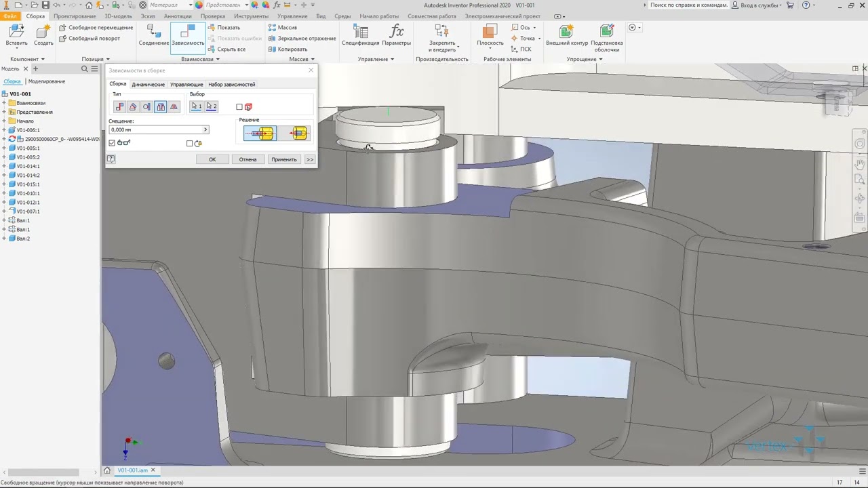Click Показать relationships in the ribbon
This screenshot has width=868, height=488.
pos(223,28)
